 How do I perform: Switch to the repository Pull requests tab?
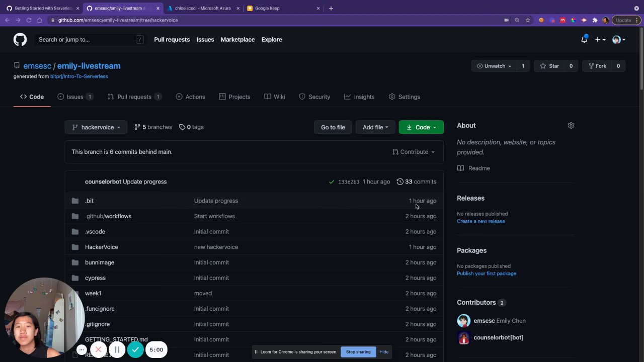click(134, 97)
